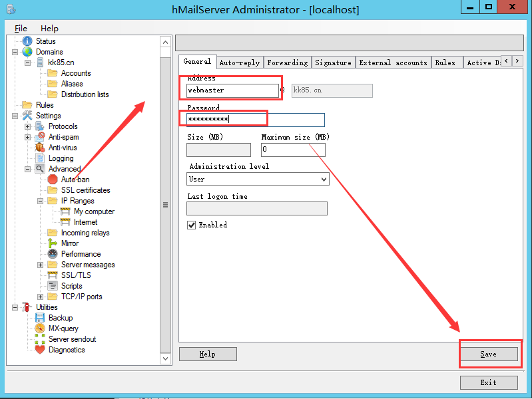The width and height of the screenshot is (532, 399).
Task: Click the Anti-spam envelope icon
Action: coord(40,137)
